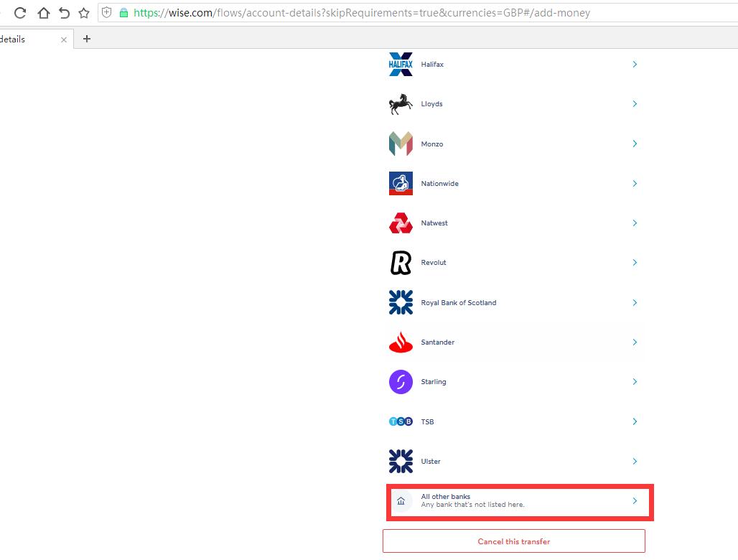Select Starling bank label
738x560 pixels.
click(434, 382)
